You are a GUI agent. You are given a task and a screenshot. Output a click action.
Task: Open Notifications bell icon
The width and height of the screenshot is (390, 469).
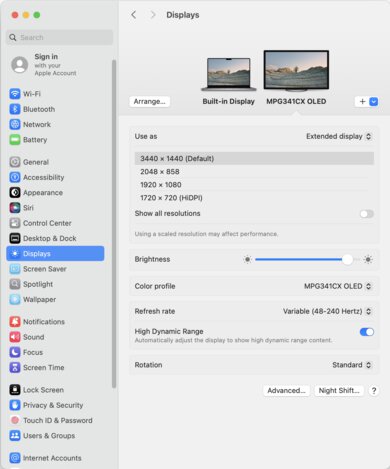pos(15,322)
